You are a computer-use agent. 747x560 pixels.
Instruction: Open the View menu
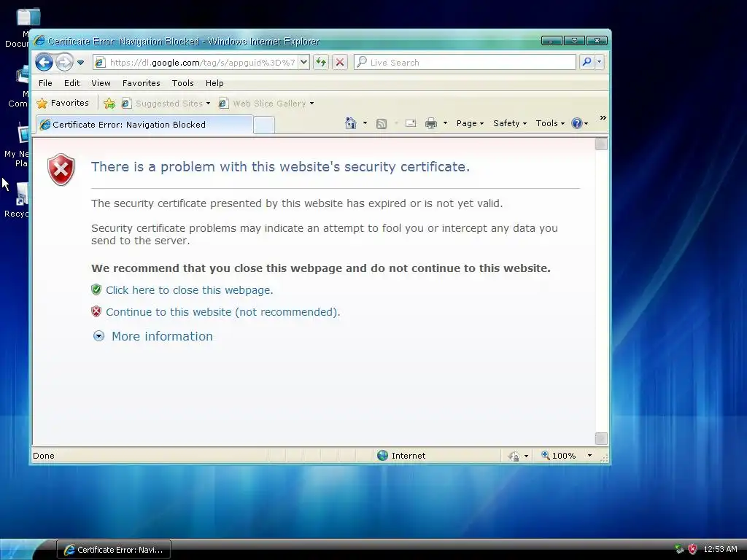pos(101,83)
